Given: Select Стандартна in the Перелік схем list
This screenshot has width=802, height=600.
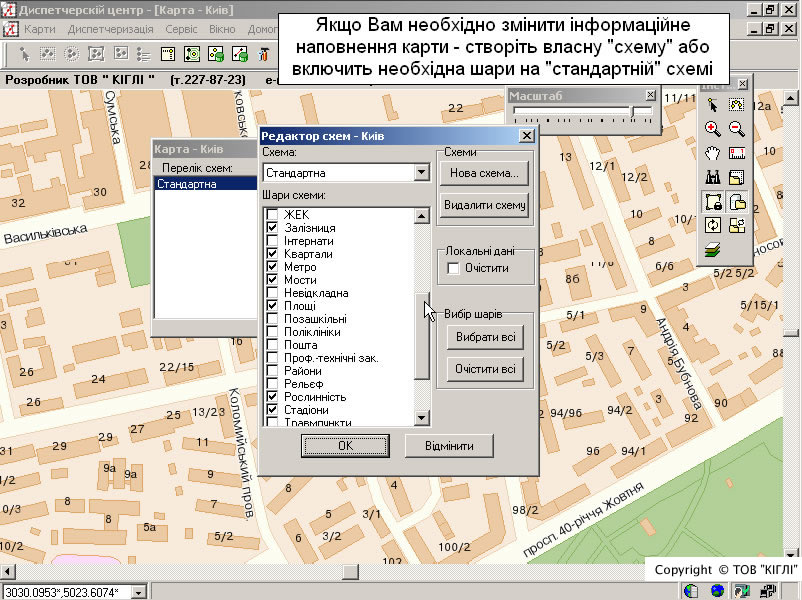Looking at the screenshot, I should [x=205, y=184].
